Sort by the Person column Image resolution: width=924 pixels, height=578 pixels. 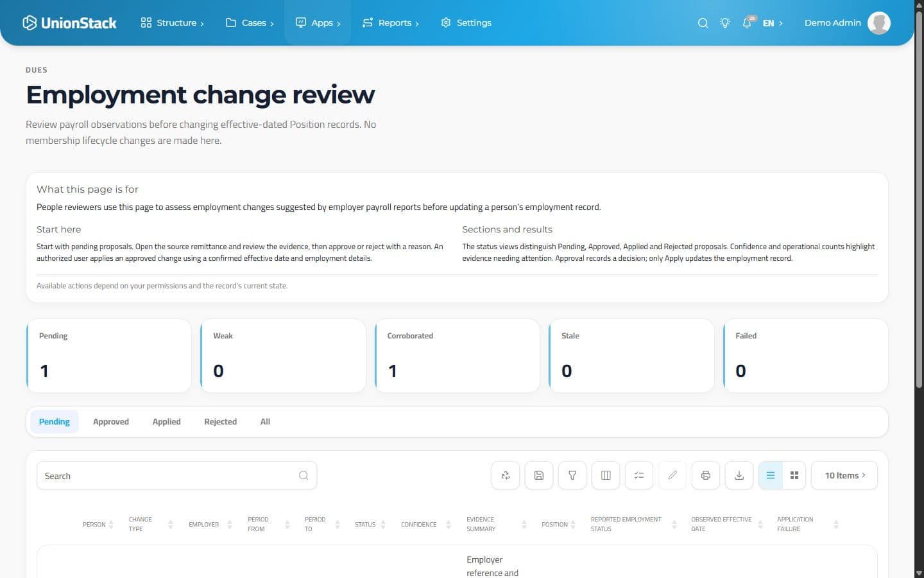coord(98,525)
